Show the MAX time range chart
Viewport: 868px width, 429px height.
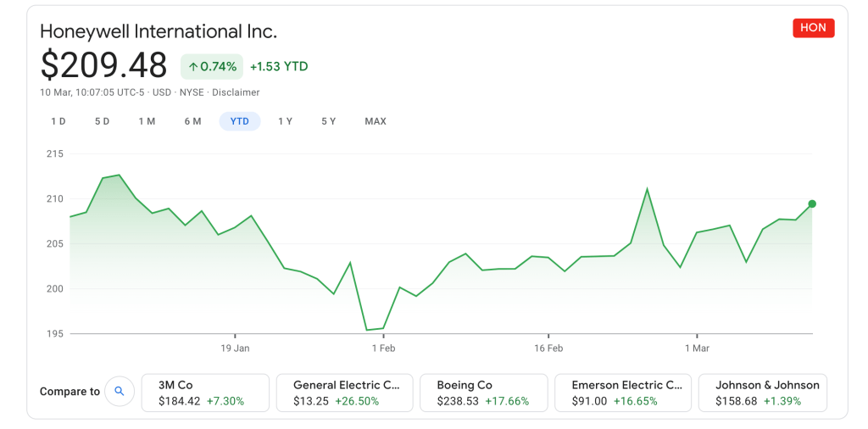coord(376,121)
